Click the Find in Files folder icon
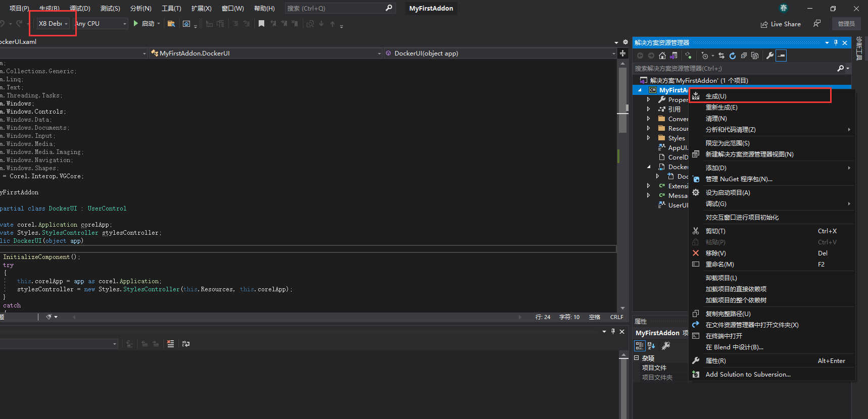The height and width of the screenshot is (419, 868). point(171,24)
